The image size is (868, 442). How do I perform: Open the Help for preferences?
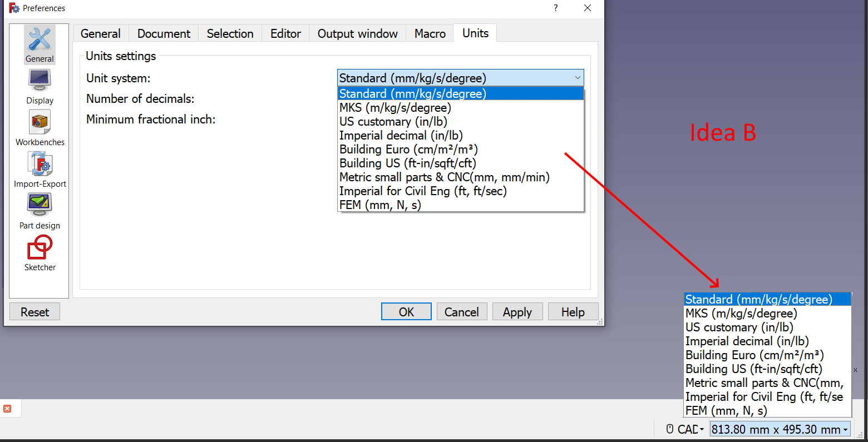coord(573,311)
